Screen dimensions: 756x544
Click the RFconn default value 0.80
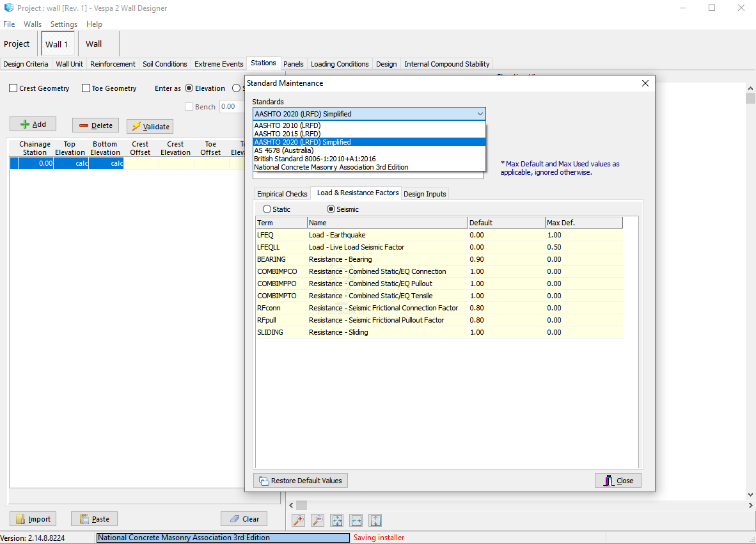(477, 308)
